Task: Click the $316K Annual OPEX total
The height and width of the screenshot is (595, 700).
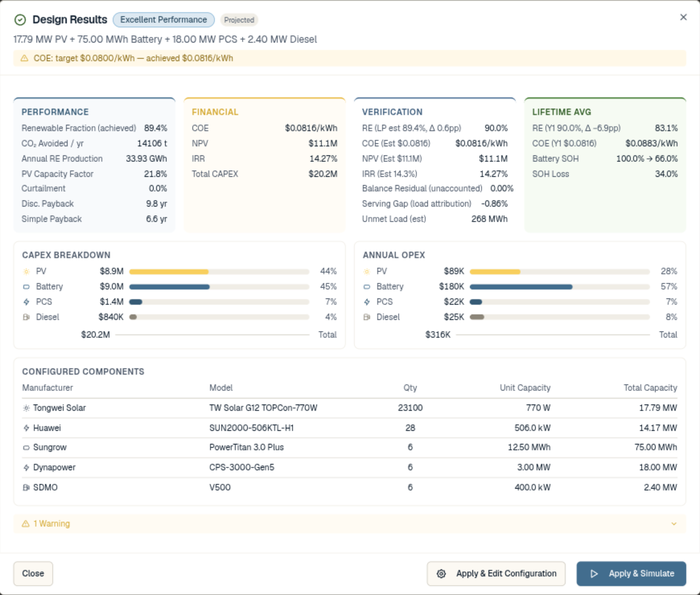Action: 438,335
